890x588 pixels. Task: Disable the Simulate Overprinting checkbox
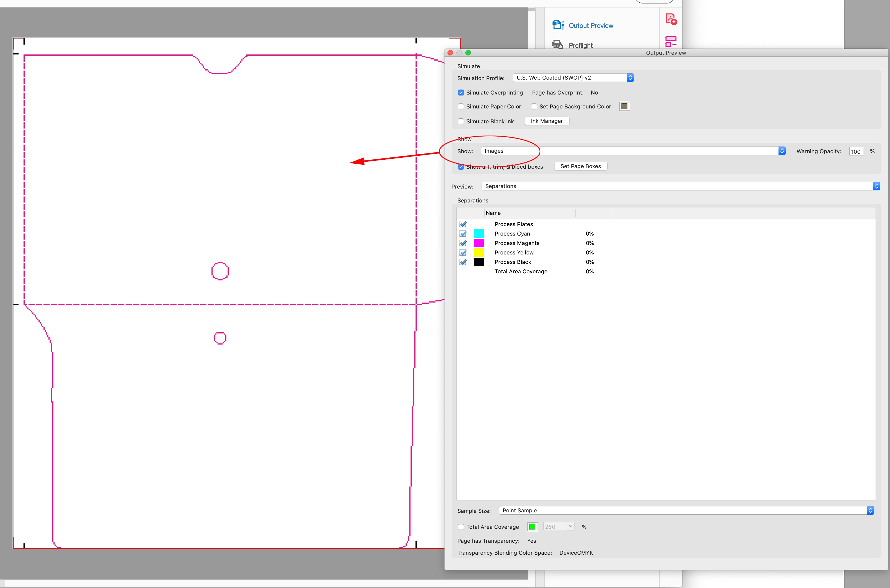[461, 93]
